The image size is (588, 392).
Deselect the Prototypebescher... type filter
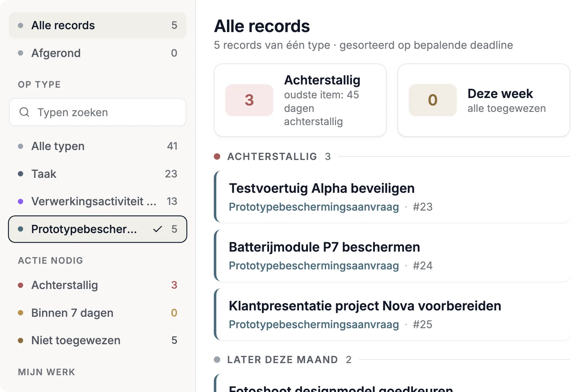pos(97,229)
